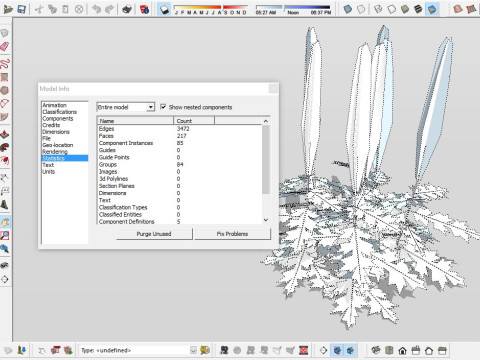Viewport: 480px width, 360px height.
Task: Select the Rectangle tool
Action: (x=5, y=77)
